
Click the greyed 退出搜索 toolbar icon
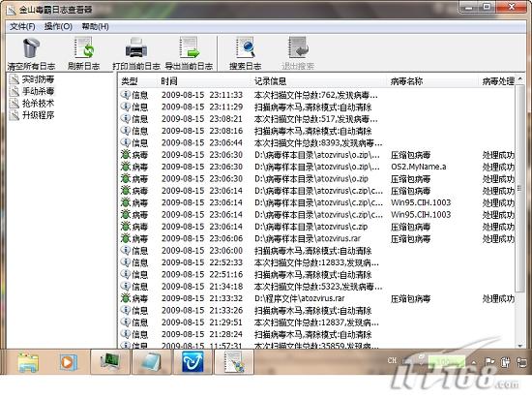pos(298,47)
